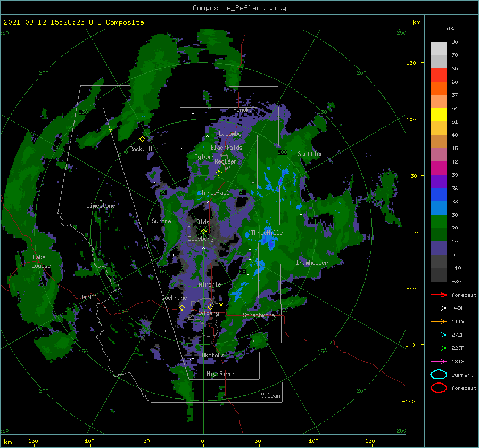Screen dimensions: 479x448
Task: Click the red forecast ellipse symbol
Action: click(439, 388)
